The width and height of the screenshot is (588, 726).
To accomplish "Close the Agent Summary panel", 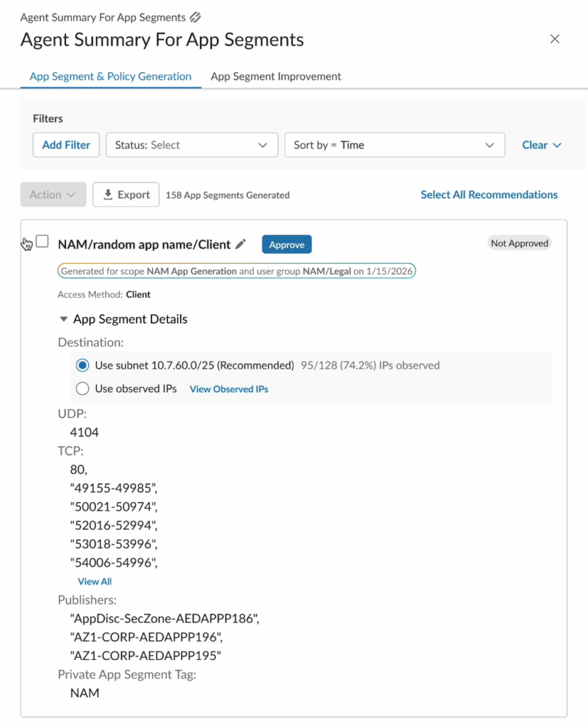I will (555, 39).
